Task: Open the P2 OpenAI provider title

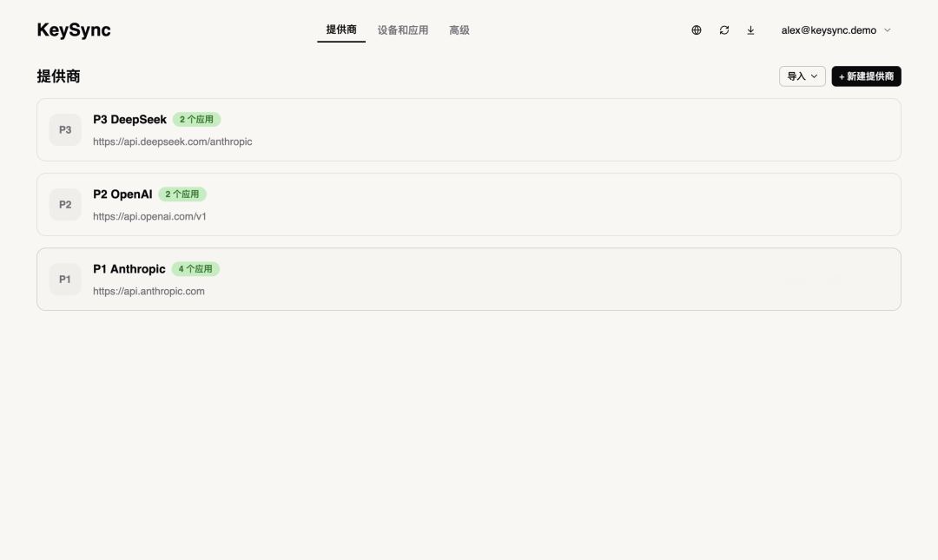Action: 122,194
